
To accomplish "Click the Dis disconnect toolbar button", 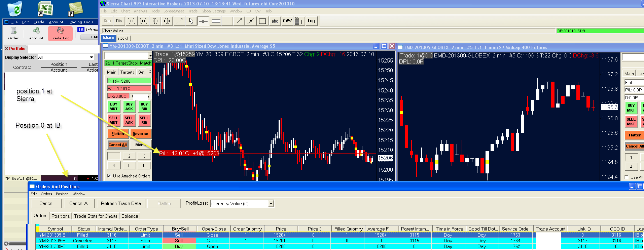I will 119,21.
